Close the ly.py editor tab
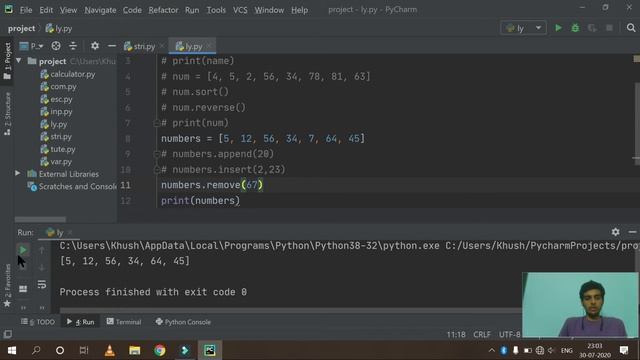 pyautogui.click(x=209, y=46)
